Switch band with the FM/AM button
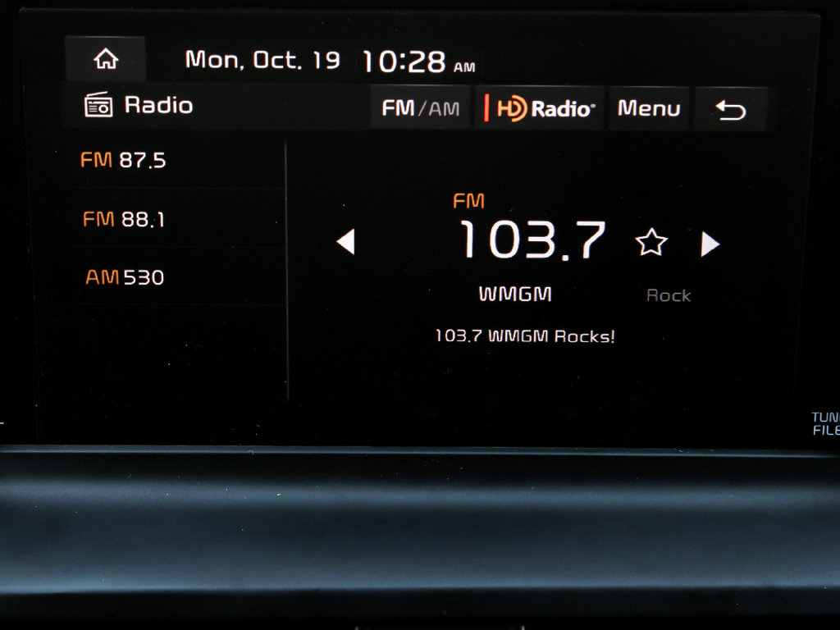The width and height of the screenshot is (840, 630). (x=421, y=108)
